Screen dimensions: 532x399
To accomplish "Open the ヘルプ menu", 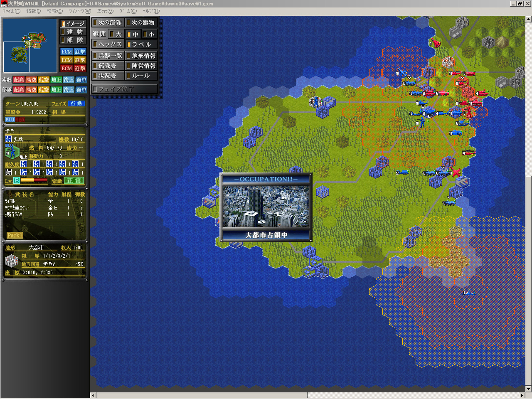I will [x=151, y=11].
